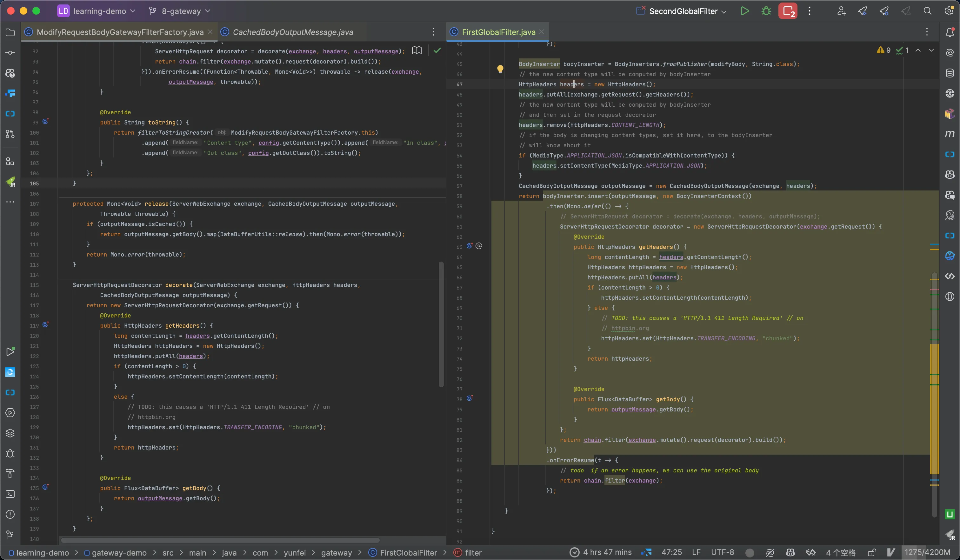The width and height of the screenshot is (960, 560).
Task: Click the memory indicator 1275/4200M
Action: point(927,552)
